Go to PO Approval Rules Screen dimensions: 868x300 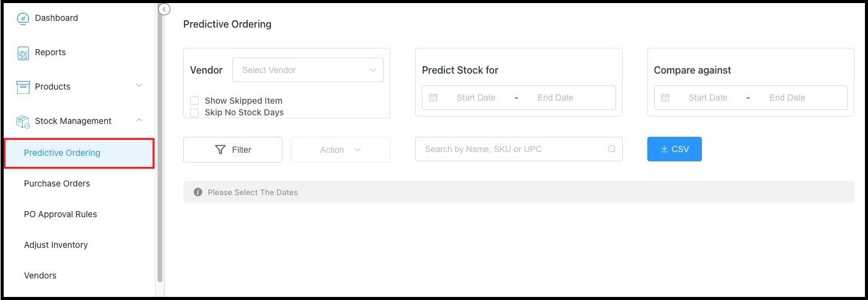(61, 214)
